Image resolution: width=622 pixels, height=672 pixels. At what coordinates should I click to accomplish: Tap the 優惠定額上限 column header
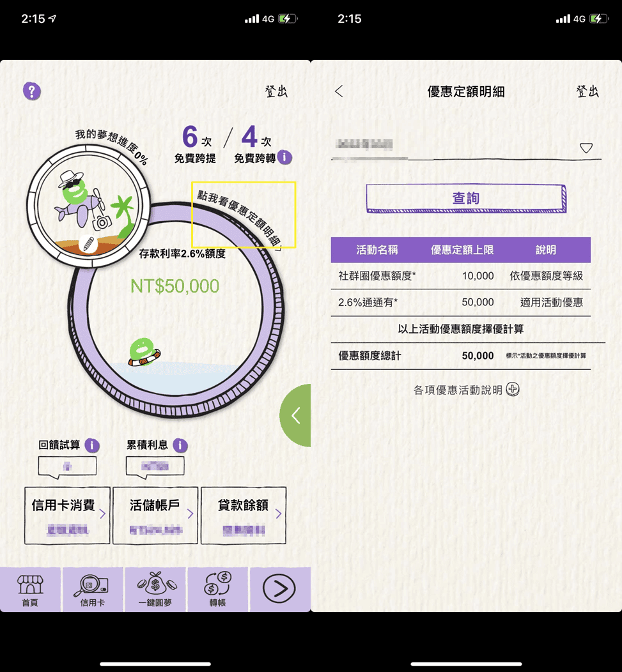pyautogui.click(x=462, y=250)
